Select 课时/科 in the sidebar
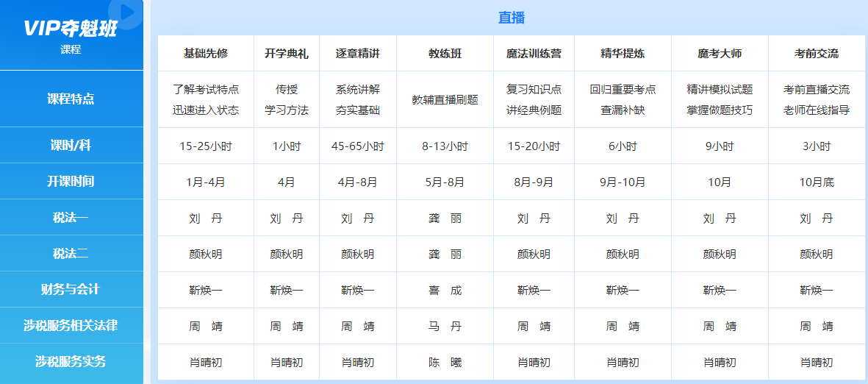The image size is (868, 384). [x=71, y=145]
